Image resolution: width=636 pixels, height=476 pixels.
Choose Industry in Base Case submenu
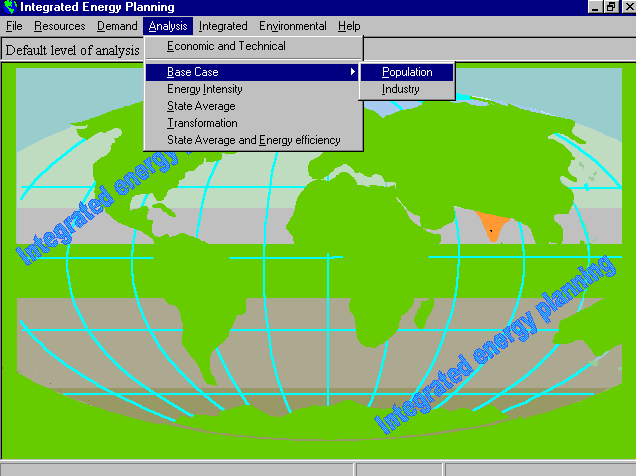tap(401, 89)
